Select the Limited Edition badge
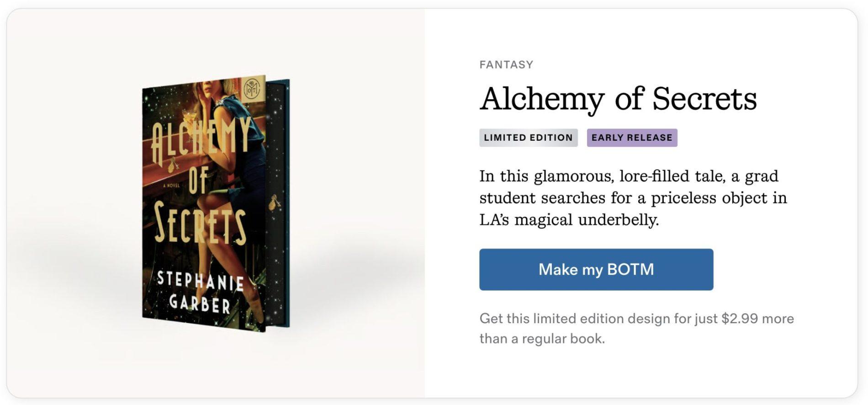 click(528, 138)
